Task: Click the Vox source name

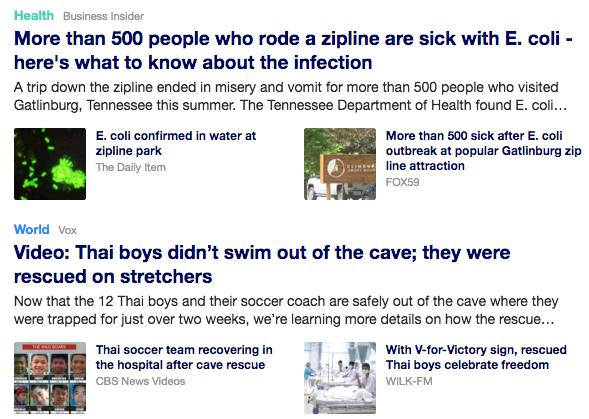Action: (x=68, y=230)
